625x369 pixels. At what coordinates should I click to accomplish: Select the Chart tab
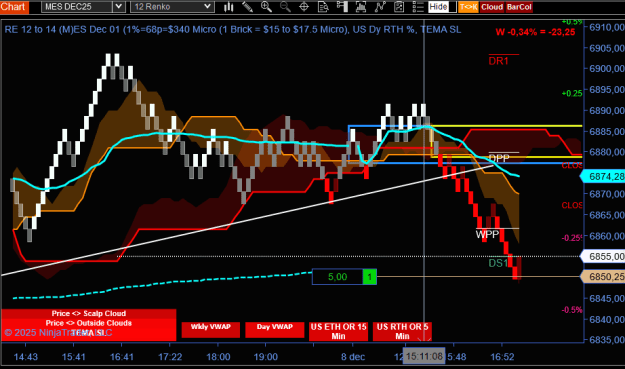(x=14, y=7)
